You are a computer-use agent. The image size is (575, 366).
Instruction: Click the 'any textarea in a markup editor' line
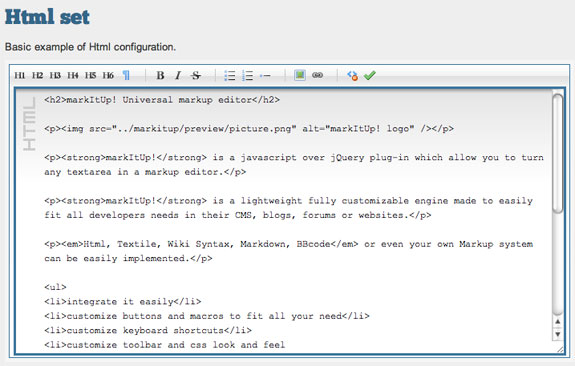tap(145, 172)
